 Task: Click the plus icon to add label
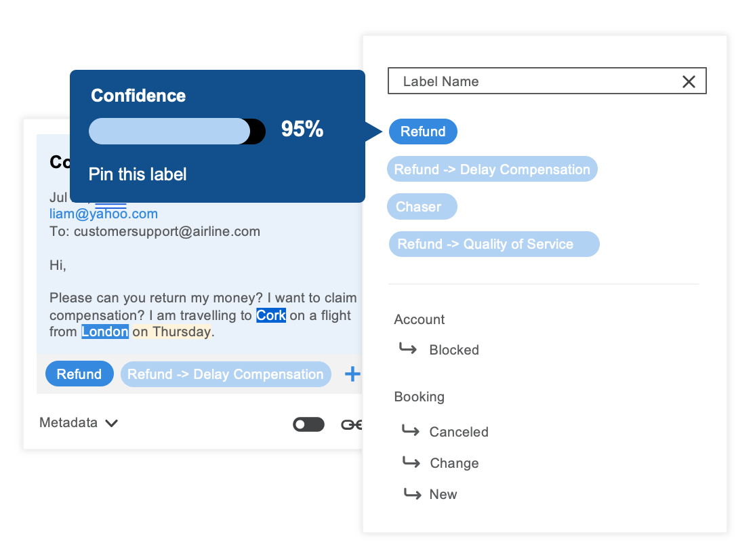pyautogui.click(x=352, y=374)
